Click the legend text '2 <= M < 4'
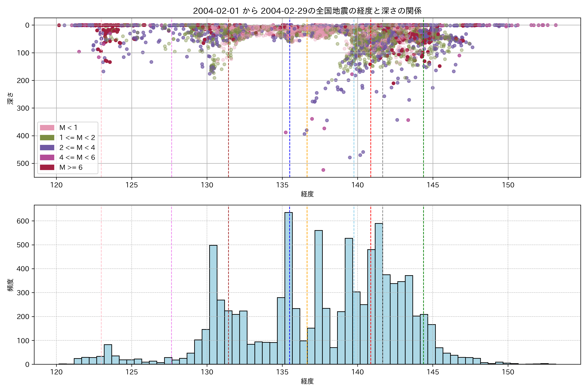Screen dimensions: 588x392 pyautogui.click(x=77, y=147)
